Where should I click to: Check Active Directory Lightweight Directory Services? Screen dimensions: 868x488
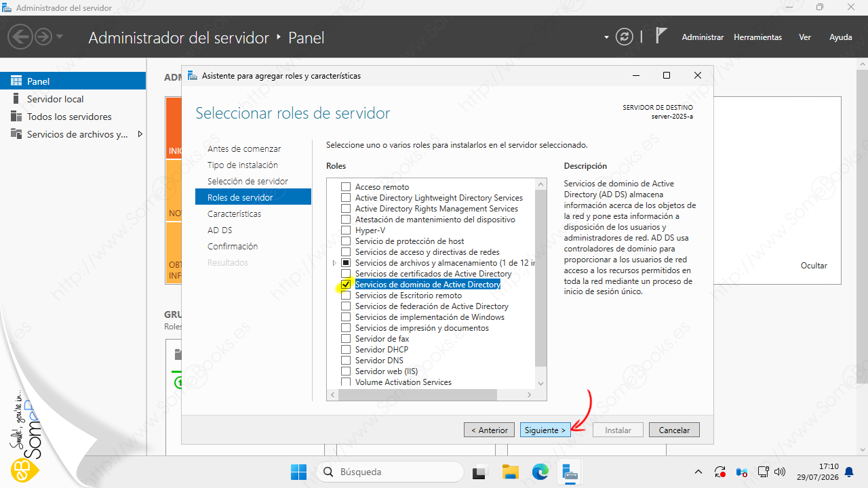tap(346, 198)
